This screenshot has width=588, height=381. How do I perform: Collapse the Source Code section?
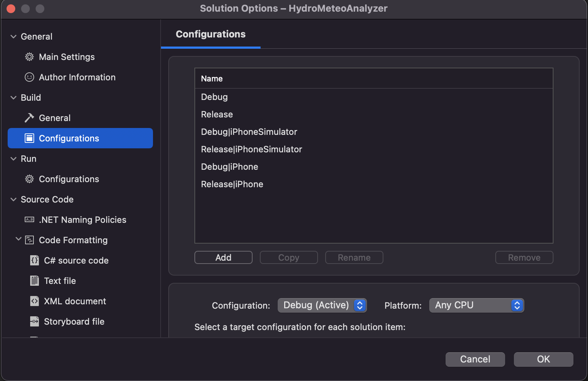click(14, 200)
